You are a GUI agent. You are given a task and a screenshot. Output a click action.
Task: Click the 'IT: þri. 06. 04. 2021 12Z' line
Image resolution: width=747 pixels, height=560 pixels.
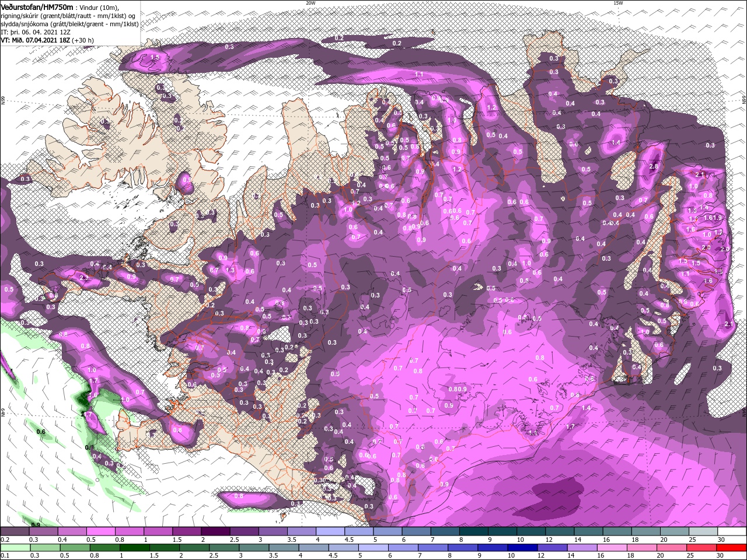36,32
